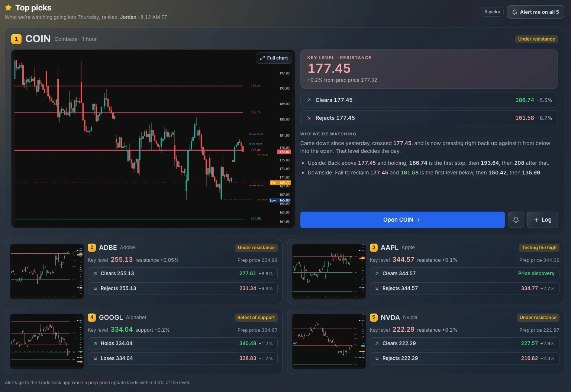Click the rank 1 badge beside COIN
The height and width of the screenshot is (392, 571).
click(x=16, y=39)
